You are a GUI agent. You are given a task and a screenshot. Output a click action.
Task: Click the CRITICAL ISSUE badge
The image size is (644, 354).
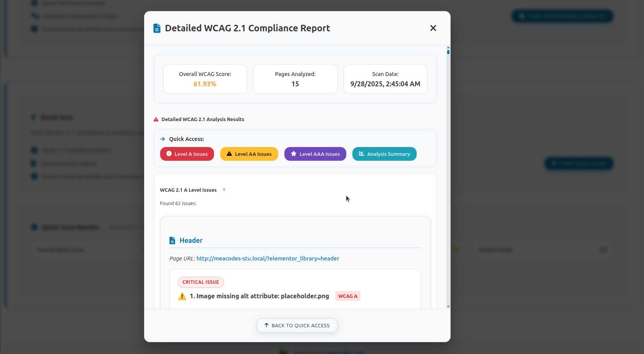(201, 282)
